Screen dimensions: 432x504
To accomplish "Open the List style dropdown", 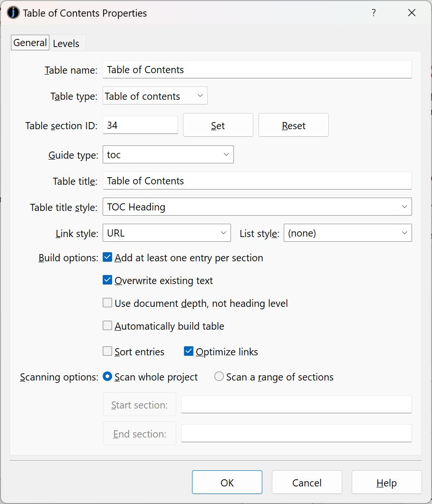I will point(347,233).
